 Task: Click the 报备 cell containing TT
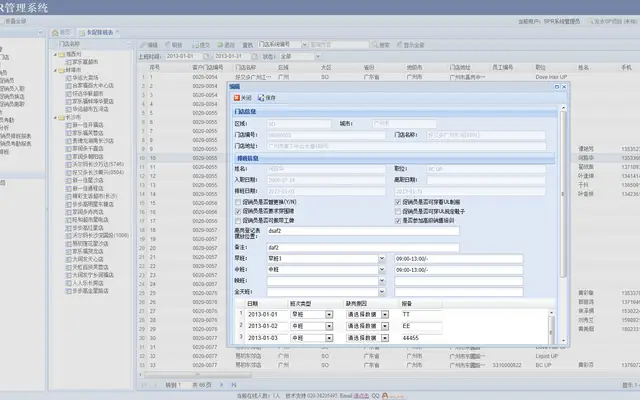point(421,315)
